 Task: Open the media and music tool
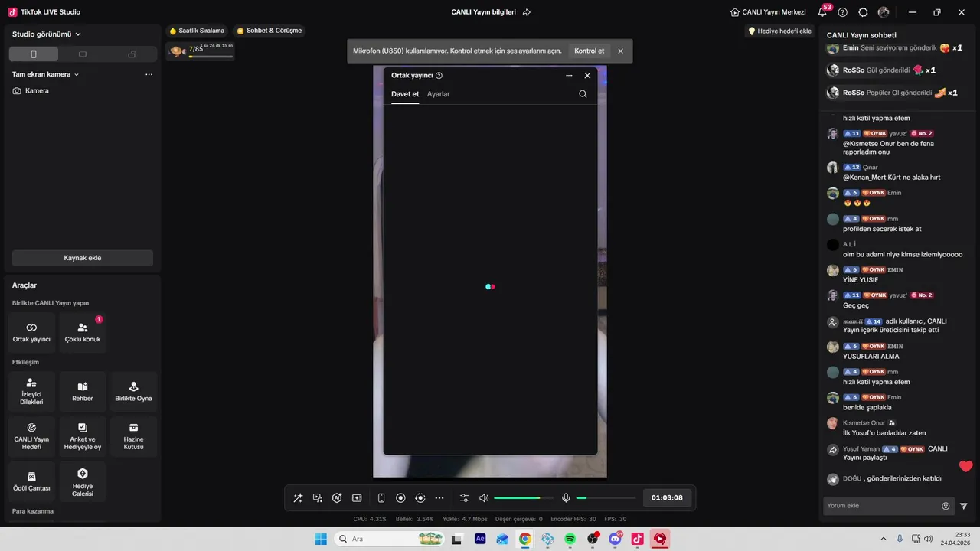click(318, 498)
